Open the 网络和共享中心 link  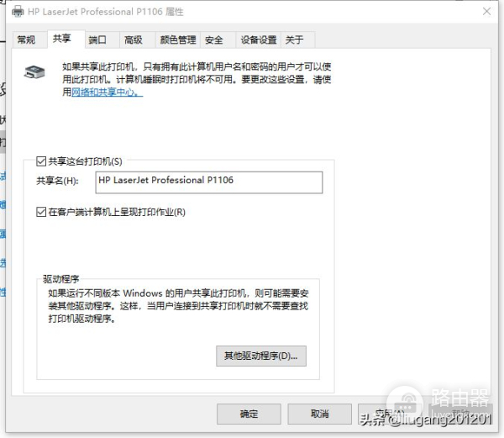pos(107,92)
